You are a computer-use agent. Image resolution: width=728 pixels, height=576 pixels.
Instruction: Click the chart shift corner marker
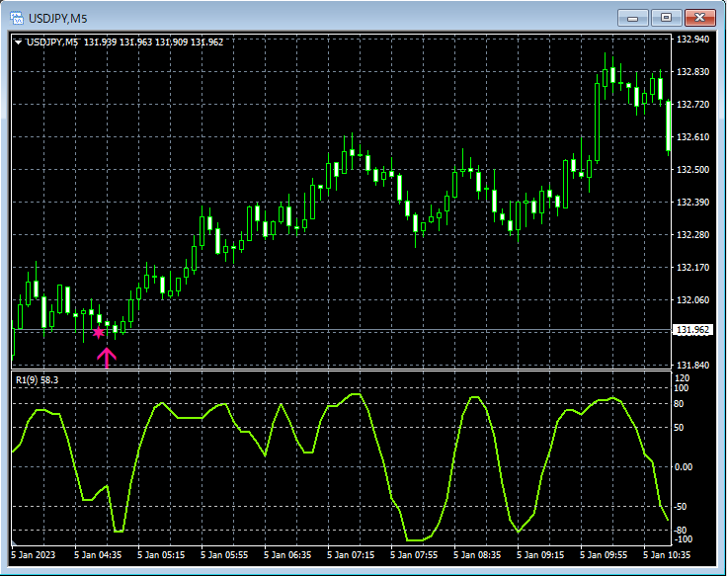click(x=15, y=542)
